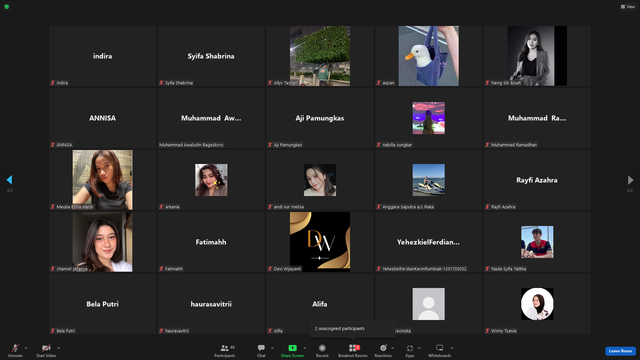
Task: Expand video options next to Start Video
Action: [58, 348]
